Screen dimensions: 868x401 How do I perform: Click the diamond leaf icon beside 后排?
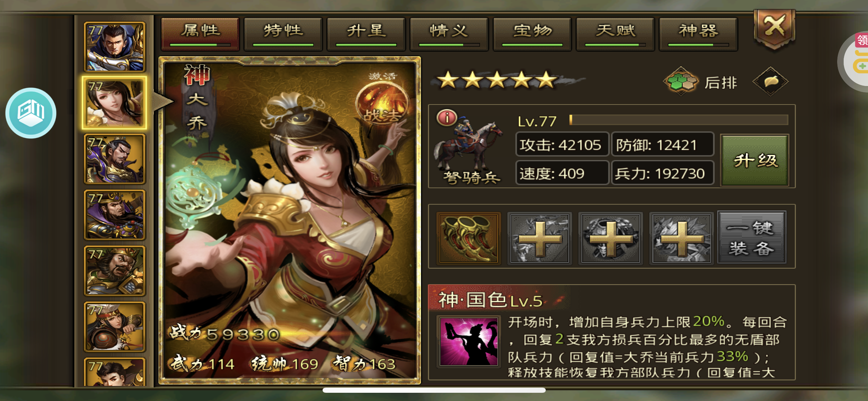click(770, 81)
